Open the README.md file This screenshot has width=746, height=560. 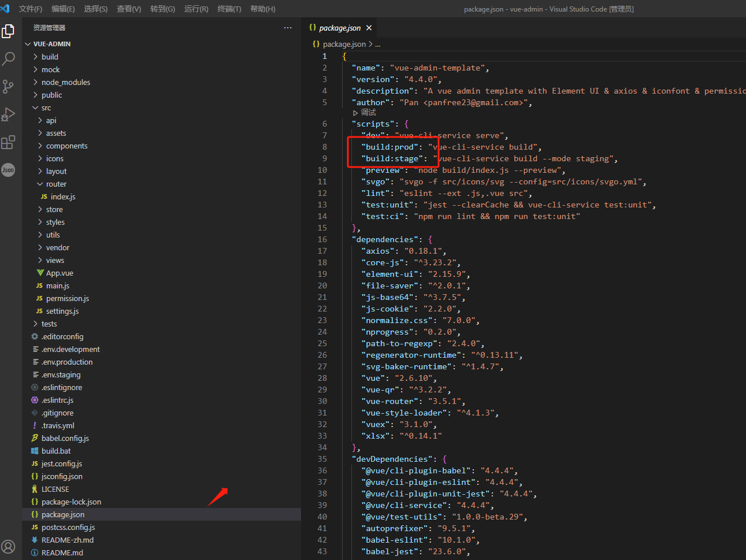click(162, 552)
